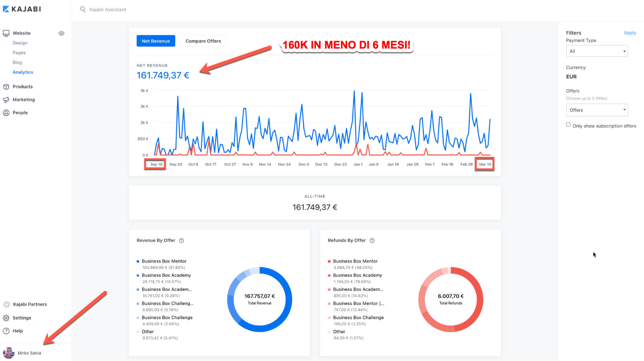The width and height of the screenshot is (644, 361).
Task: Click the 161.749,37 € net revenue value
Action: click(x=163, y=75)
